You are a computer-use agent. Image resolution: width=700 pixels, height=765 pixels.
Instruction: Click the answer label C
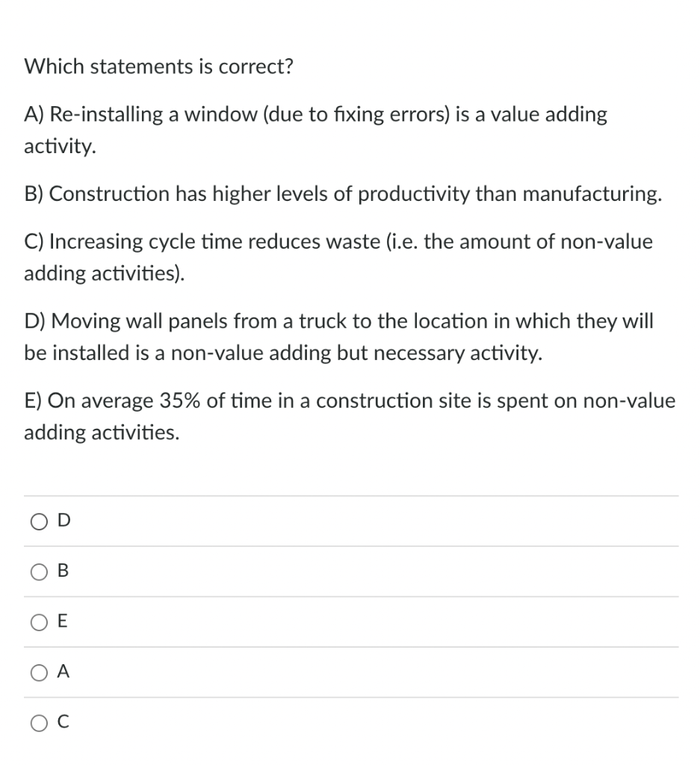63,722
